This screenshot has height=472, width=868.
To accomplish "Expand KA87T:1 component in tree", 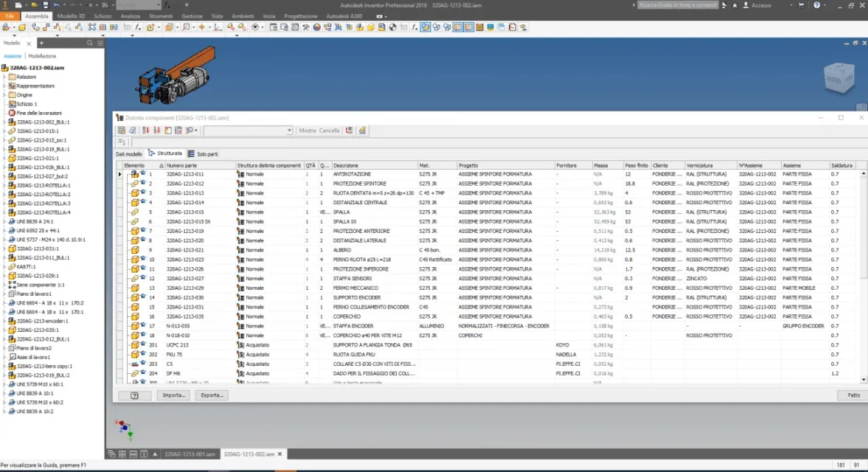I will click(x=4, y=267).
